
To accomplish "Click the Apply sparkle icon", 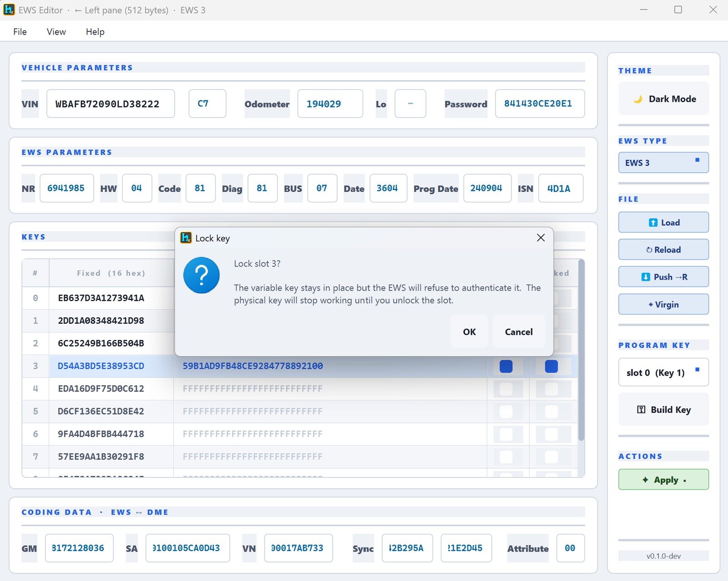I will [x=645, y=480].
